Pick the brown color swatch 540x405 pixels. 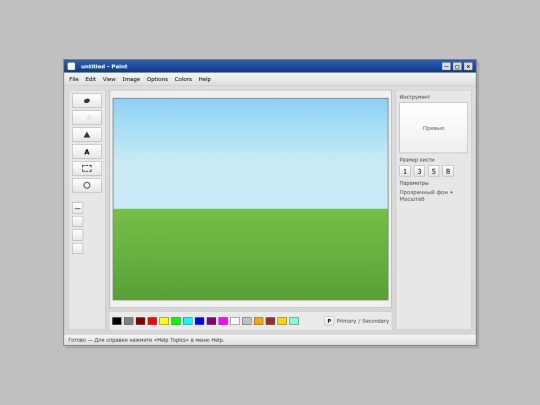[x=270, y=321]
